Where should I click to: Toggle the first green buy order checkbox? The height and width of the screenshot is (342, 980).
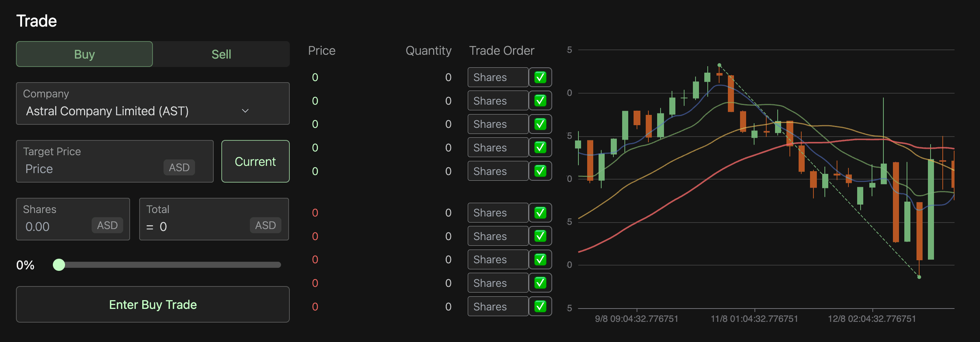coord(540,77)
